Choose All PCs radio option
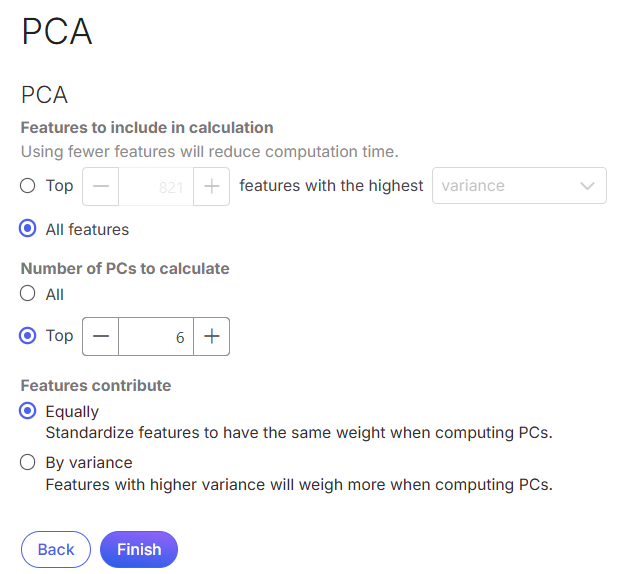 click(x=28, y=294)
